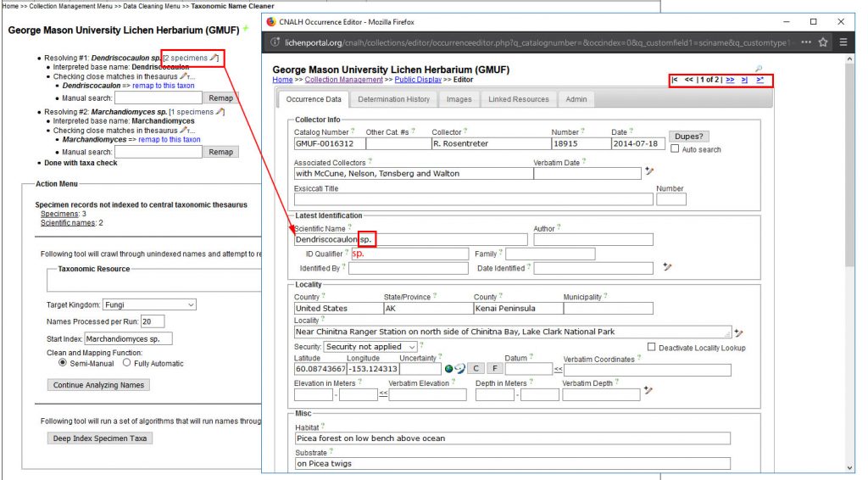Show site information icon in address bar
Screen dimensions: 868x480
[275, 42]
